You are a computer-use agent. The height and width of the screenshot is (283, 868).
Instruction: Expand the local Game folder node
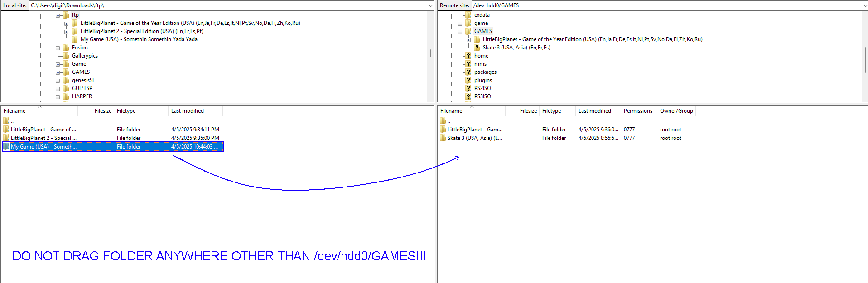pyautogui.click(x=58, y=64)
